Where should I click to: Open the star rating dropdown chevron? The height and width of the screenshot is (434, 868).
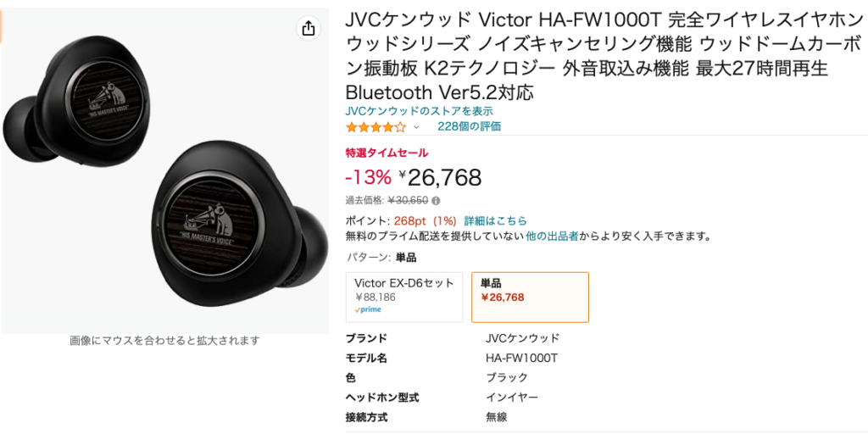point(416,127)
